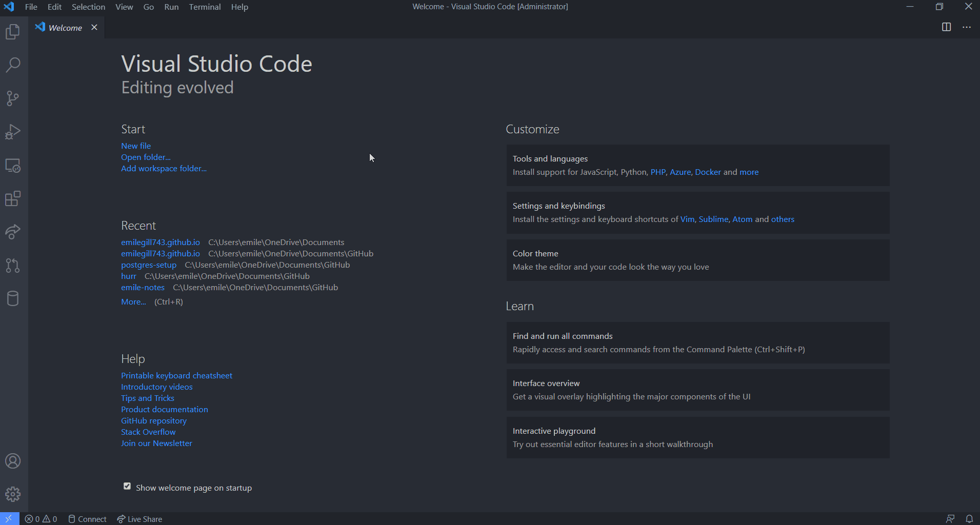The image size is (980, 525).
Task: Open the Accounts menu icon
Action: click(x=13, y=461)
